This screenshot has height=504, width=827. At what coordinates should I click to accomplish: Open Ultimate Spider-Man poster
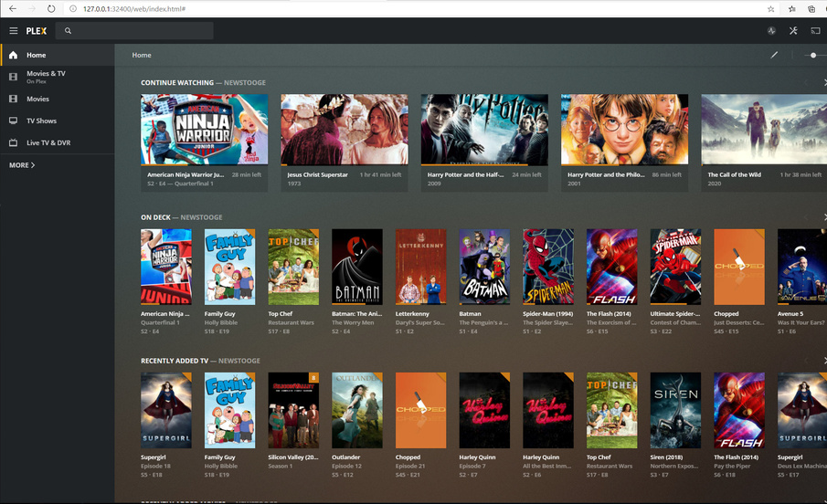pos(675,267)
